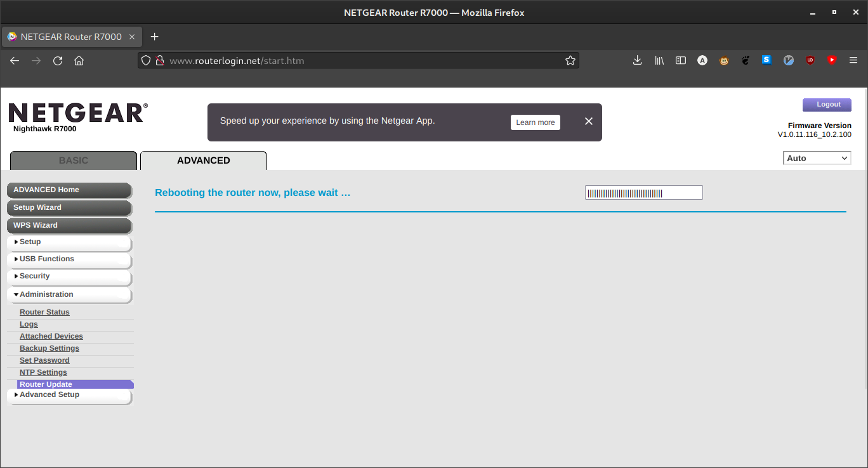The image size is (868, 468).
Task: Click the white circle A extension icon
Action: 702,60
